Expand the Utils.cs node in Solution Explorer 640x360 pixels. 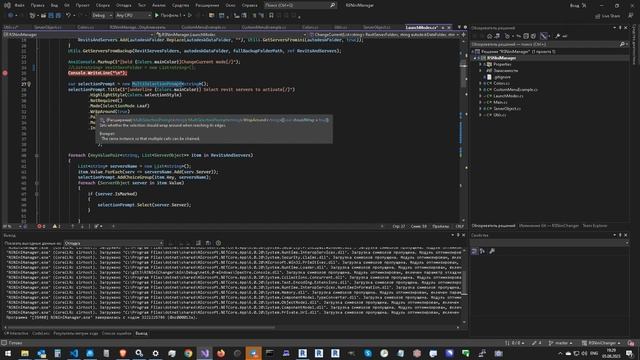[x=480, y=115]
